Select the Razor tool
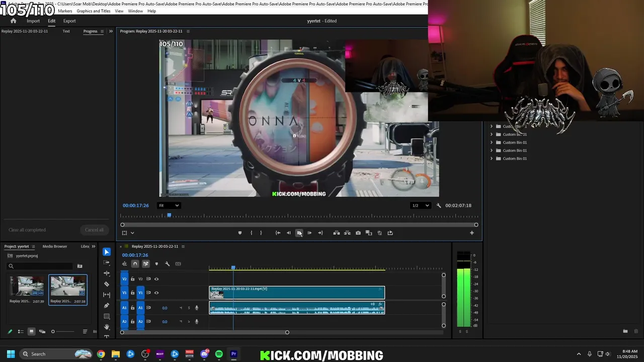644x362 pixels. tap(107, 284)
